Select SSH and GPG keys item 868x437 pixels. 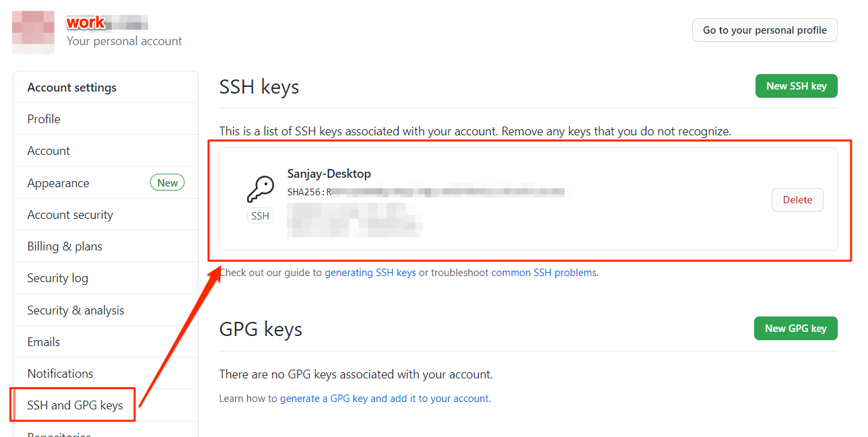(x=75, y=405)
